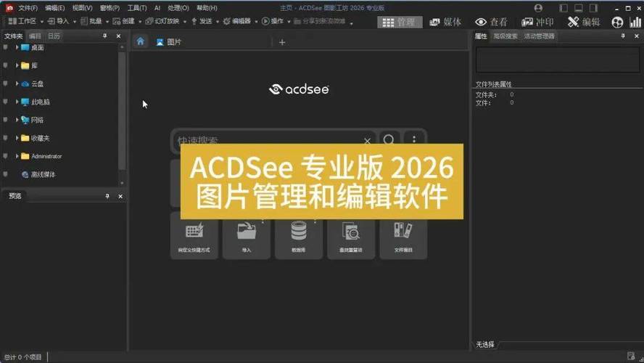Open the 图片 pictures tab
This screenshot has height=363, width=644.
[x=169, y=42]
